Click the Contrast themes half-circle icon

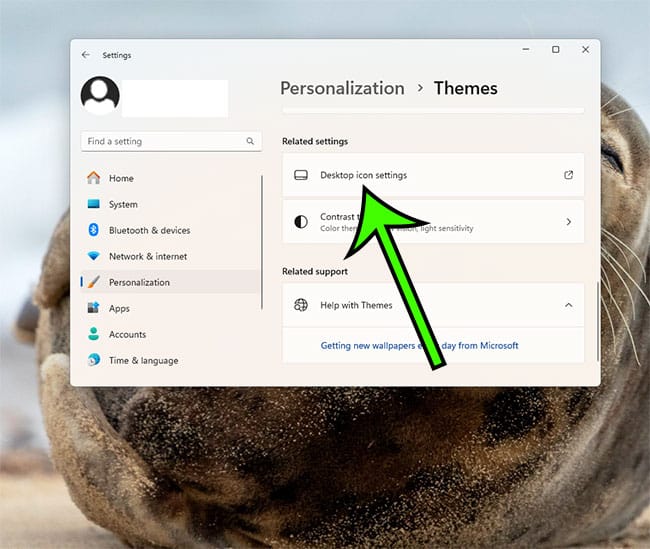[301, 222]
